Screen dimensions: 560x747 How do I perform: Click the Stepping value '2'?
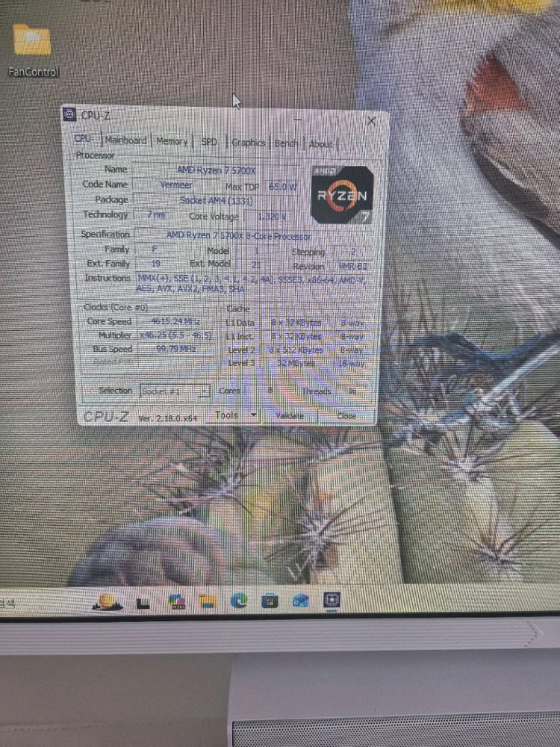pos(353,251)
